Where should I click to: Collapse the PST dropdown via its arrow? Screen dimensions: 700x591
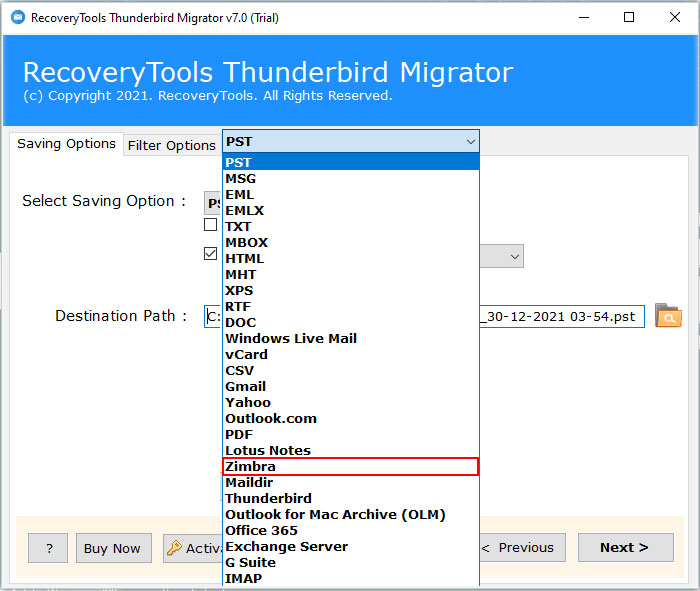(x=470, y=142)
